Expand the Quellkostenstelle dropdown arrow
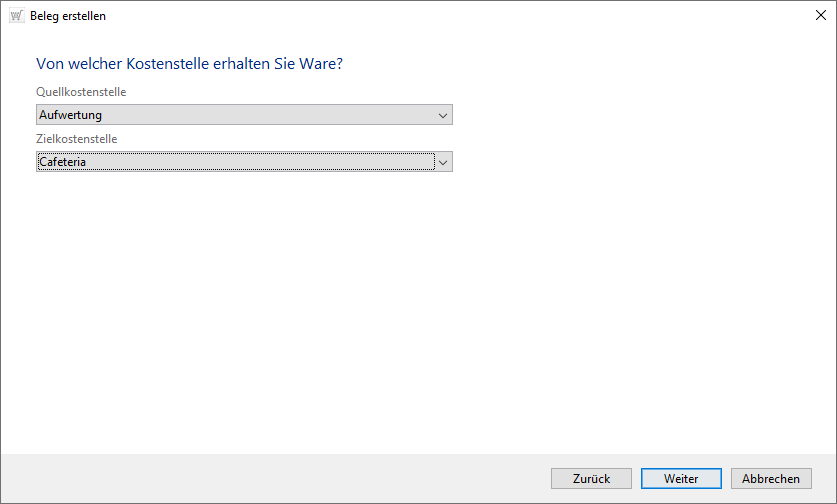This screenshot has height=504, width=837. (443, 115)
